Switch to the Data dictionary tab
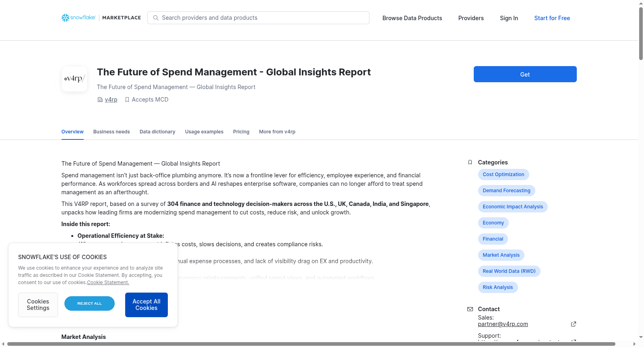This screenshot has height=347, width=644. pos(157,132)
